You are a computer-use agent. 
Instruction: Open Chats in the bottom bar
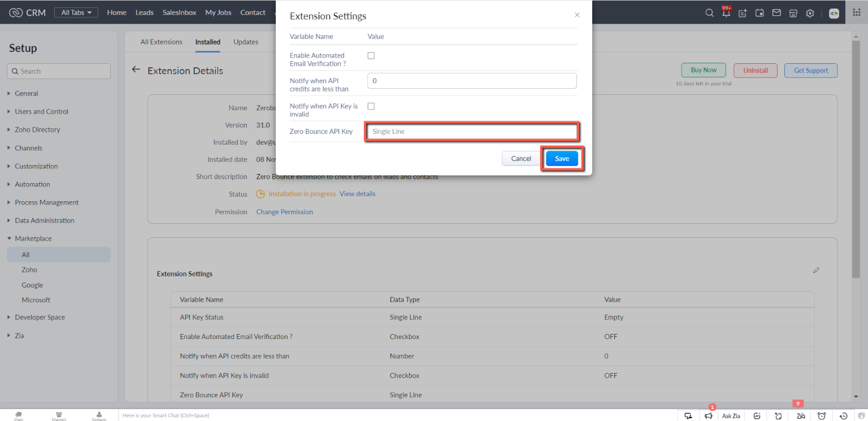click(19, 416)
